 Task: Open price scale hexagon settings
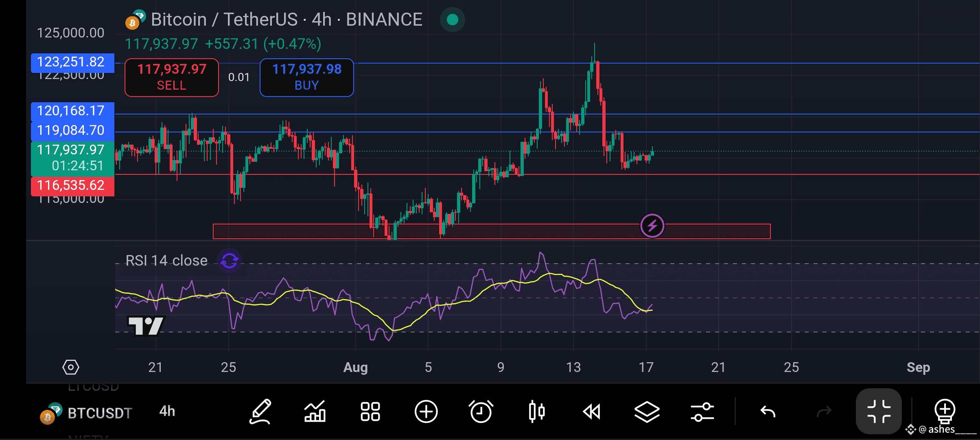(71, 367)
